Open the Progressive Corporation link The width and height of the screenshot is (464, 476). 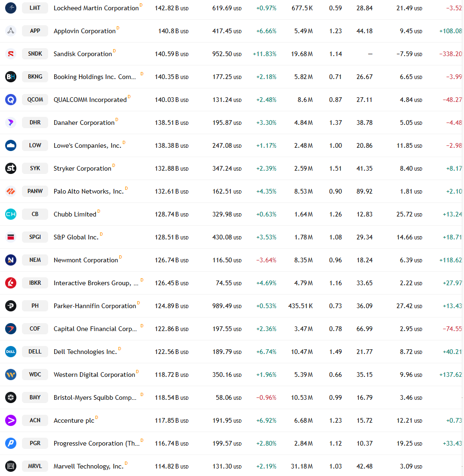97,444
